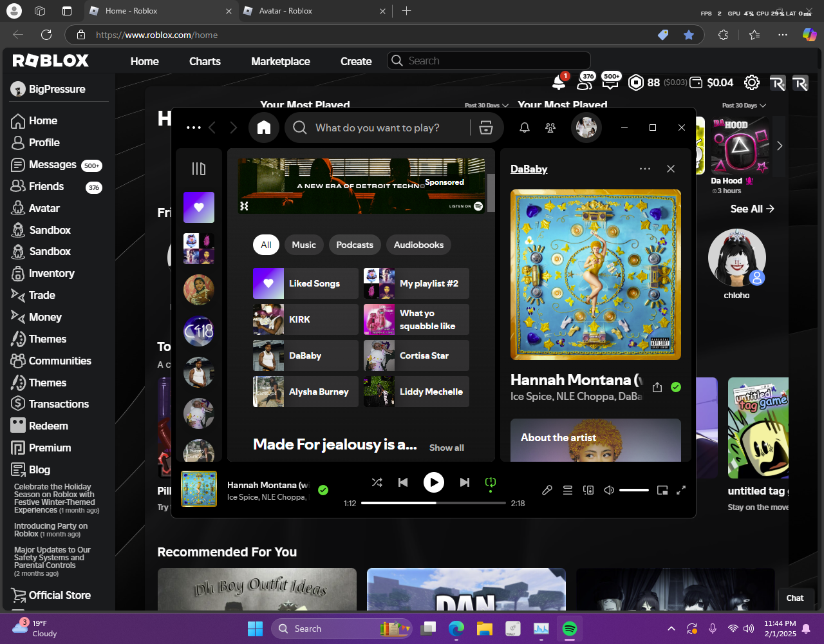The image size is (824, 644).
Task: Open Roblox settings gear
Action: click(x=752, y=82)
